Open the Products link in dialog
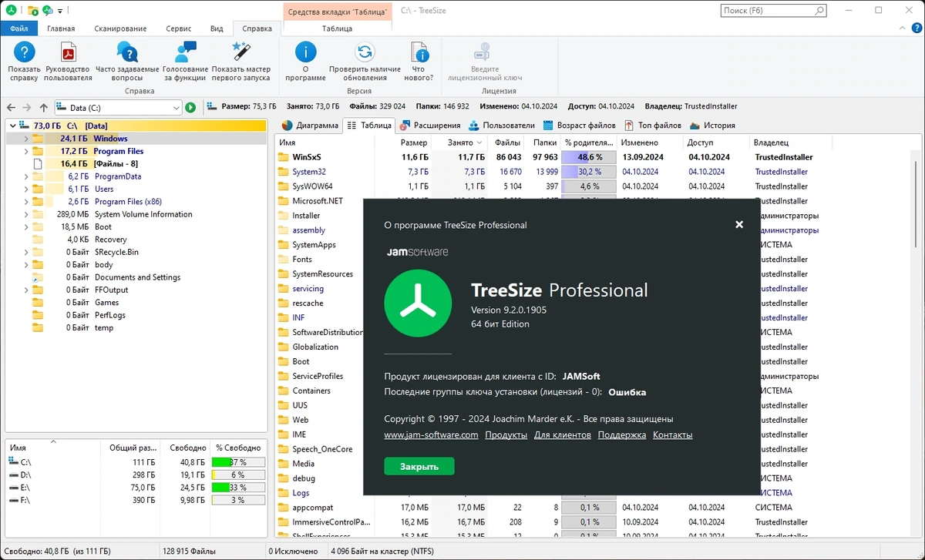 pyautogui.click(x=506, y=435)
